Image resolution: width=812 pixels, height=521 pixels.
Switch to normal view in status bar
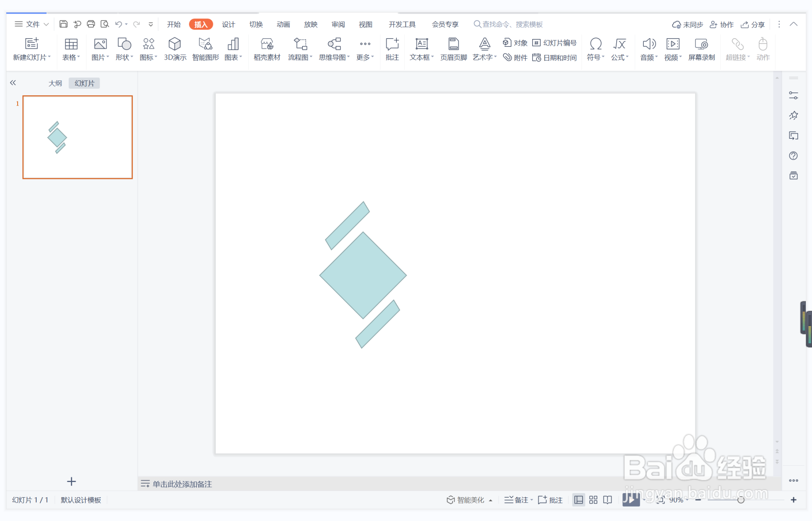tap(579, 500)
